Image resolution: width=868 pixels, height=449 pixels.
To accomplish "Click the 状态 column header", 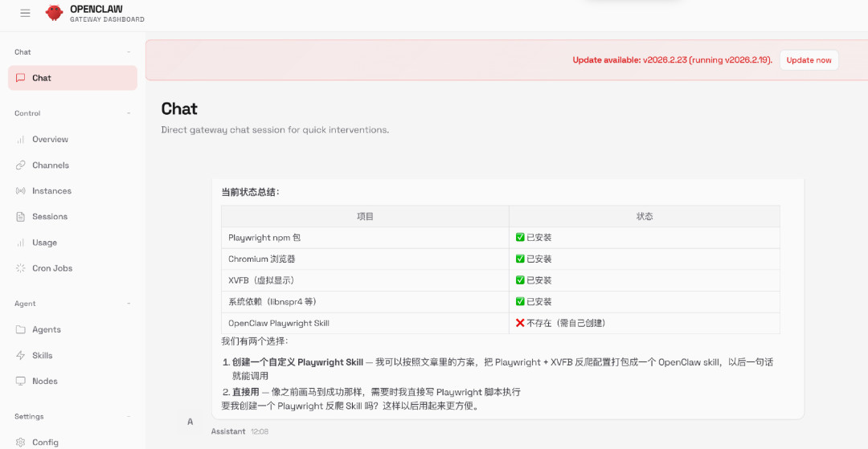I will 645,216.
